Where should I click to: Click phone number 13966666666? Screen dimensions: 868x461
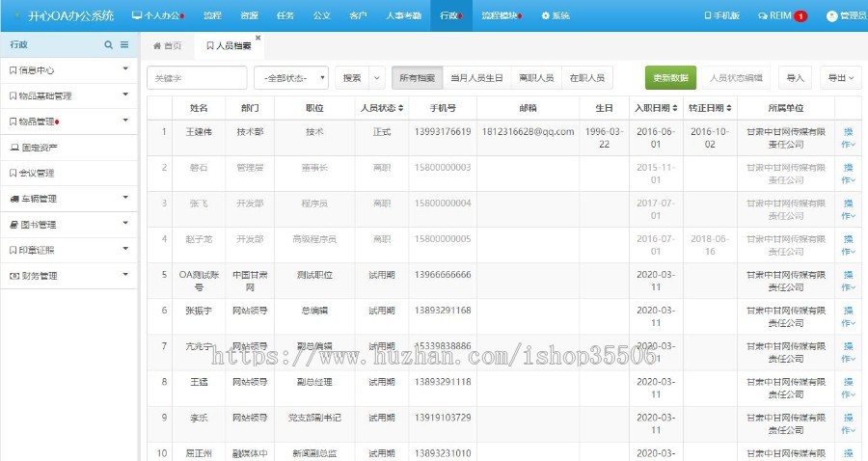click(443, 275)
